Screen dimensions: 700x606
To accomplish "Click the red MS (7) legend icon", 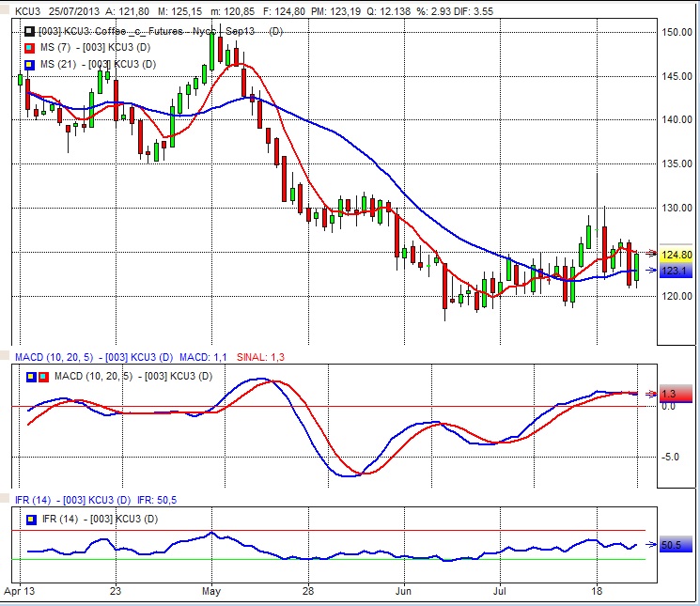I will point(29,48).
